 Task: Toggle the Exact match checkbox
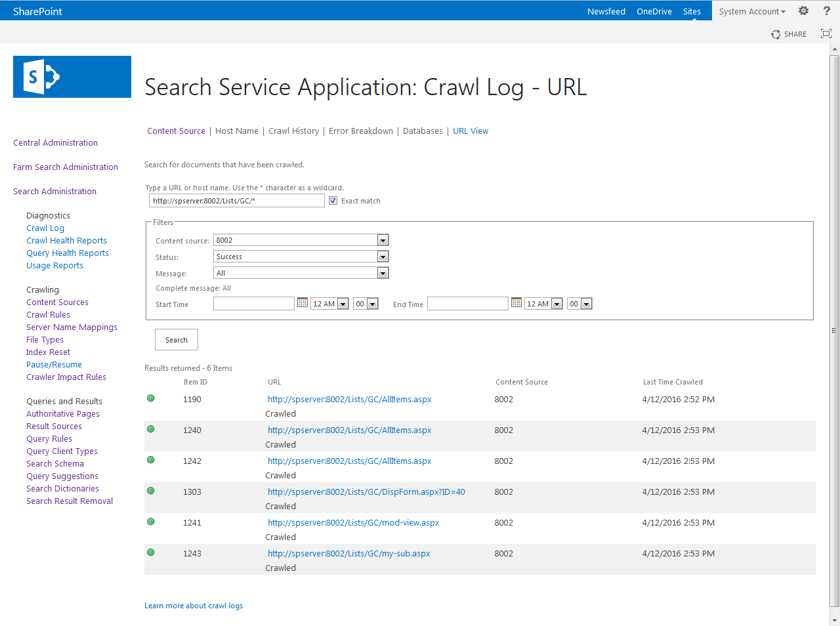pos(333,201)
